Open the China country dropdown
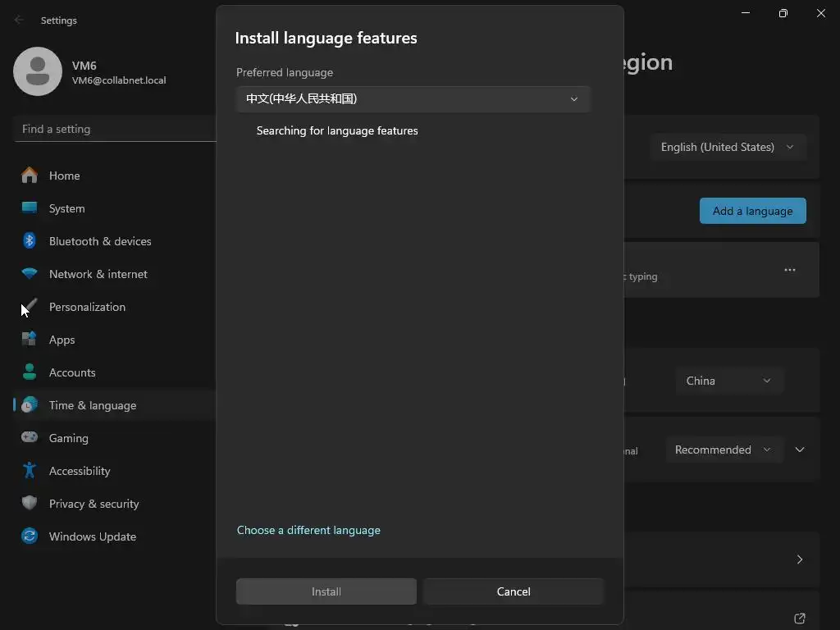 [x=728, y=381]
